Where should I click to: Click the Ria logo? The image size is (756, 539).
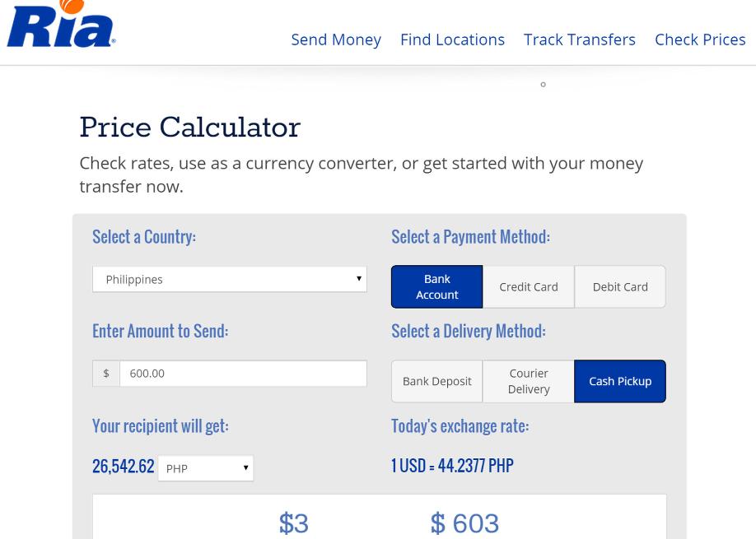click(61, 24)
